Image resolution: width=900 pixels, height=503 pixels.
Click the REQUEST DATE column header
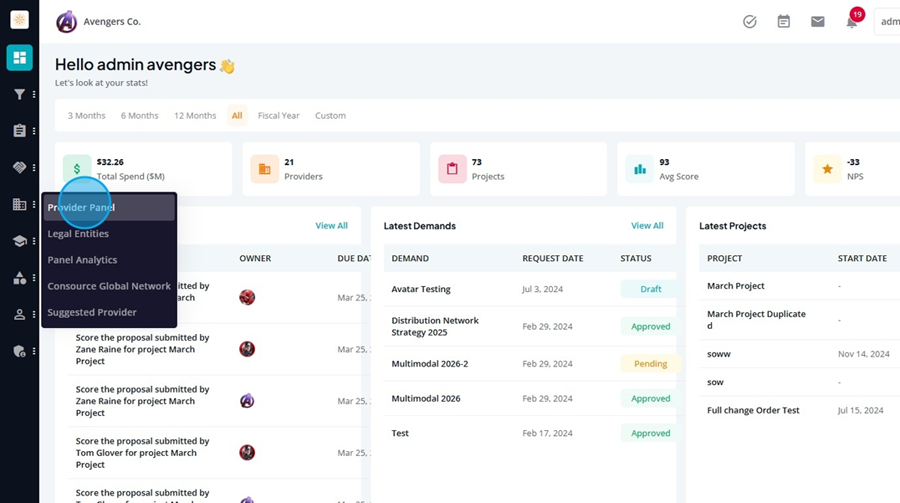pos(553,258)
